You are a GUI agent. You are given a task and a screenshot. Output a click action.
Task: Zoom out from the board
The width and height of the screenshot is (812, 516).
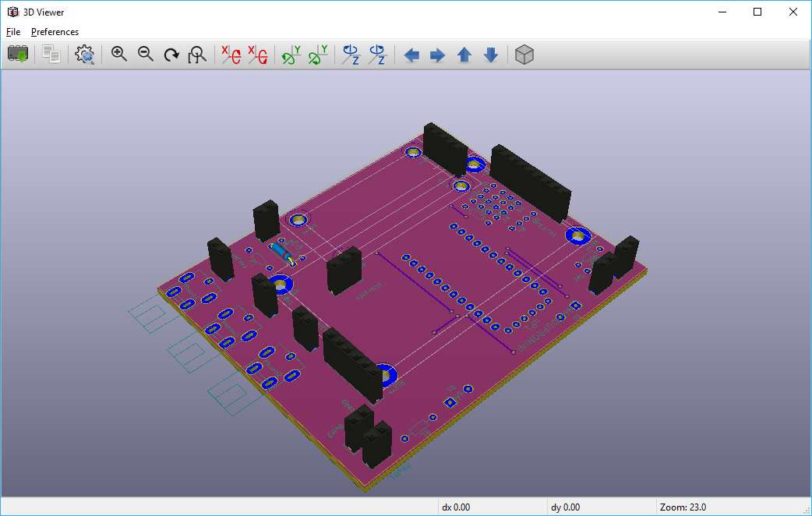point(145,54)
